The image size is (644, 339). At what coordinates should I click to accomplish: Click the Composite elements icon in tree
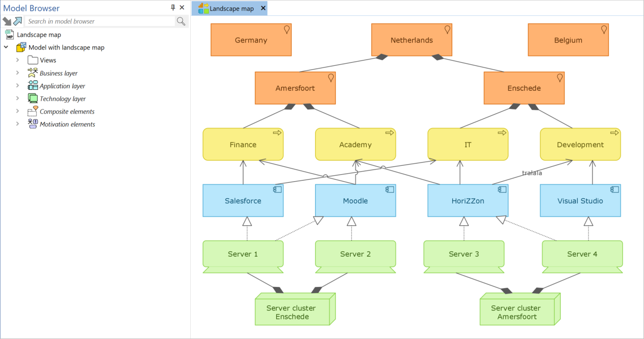(32, 112)
